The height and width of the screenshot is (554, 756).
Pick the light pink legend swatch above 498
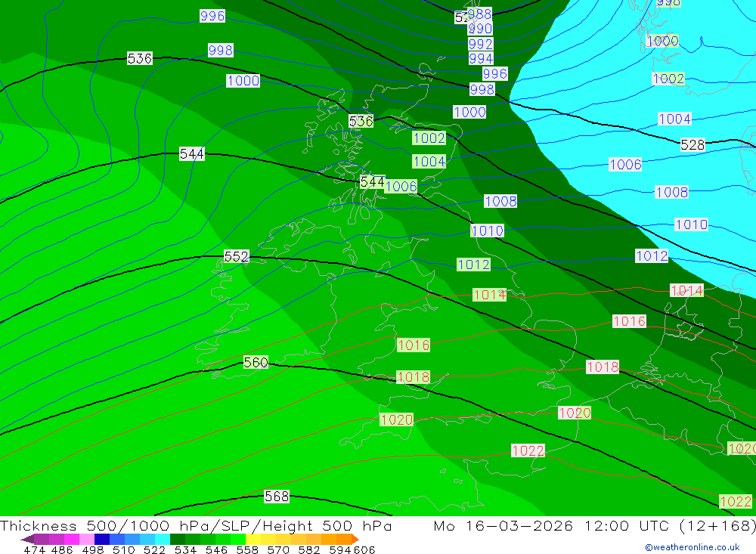click(x=87, y=539)
